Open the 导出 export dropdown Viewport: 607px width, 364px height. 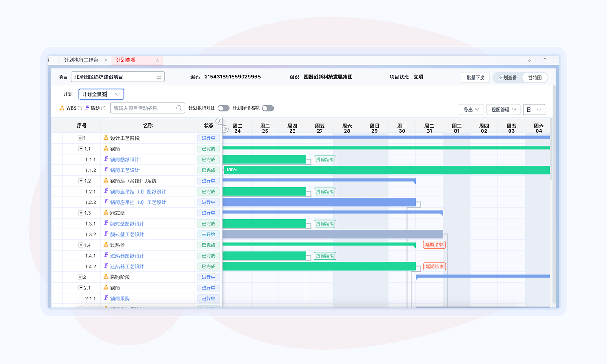coord(471,110)
